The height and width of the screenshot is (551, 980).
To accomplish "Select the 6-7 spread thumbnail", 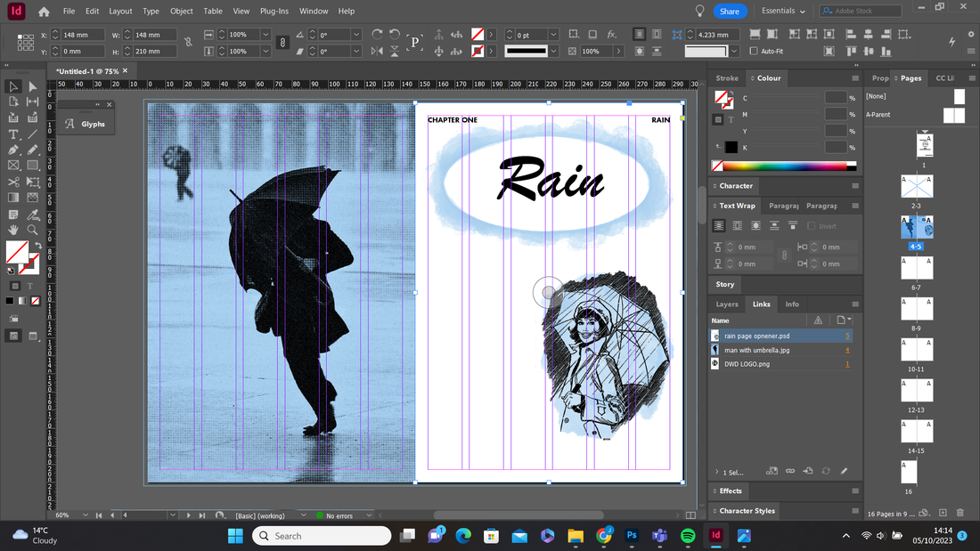I will [916, 268].
